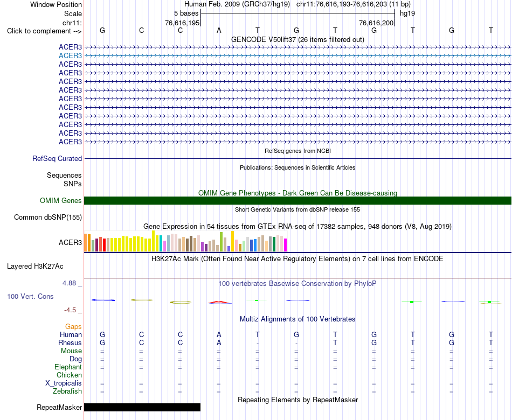512x420 pixels.
Task: Click the GENCODE V50lift37 track title
Action: point(297,40)
